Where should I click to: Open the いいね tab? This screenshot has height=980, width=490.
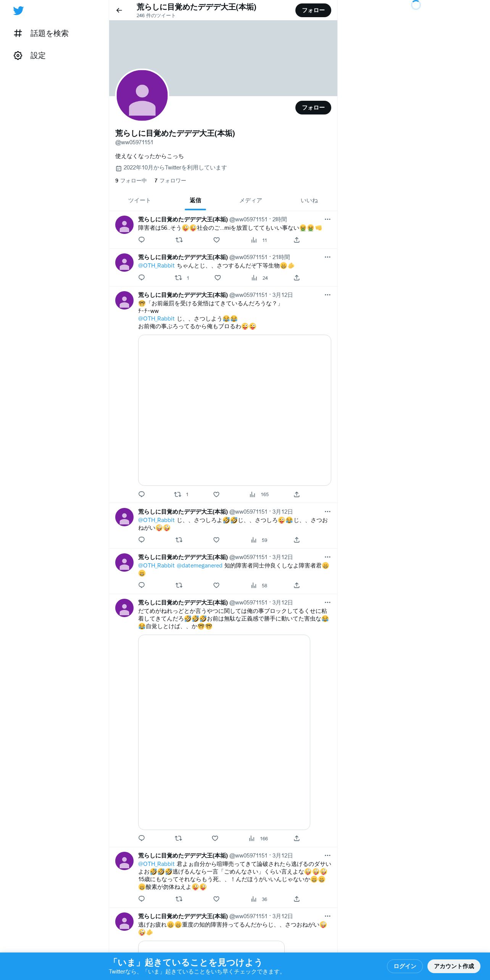(x=309, y=201)
